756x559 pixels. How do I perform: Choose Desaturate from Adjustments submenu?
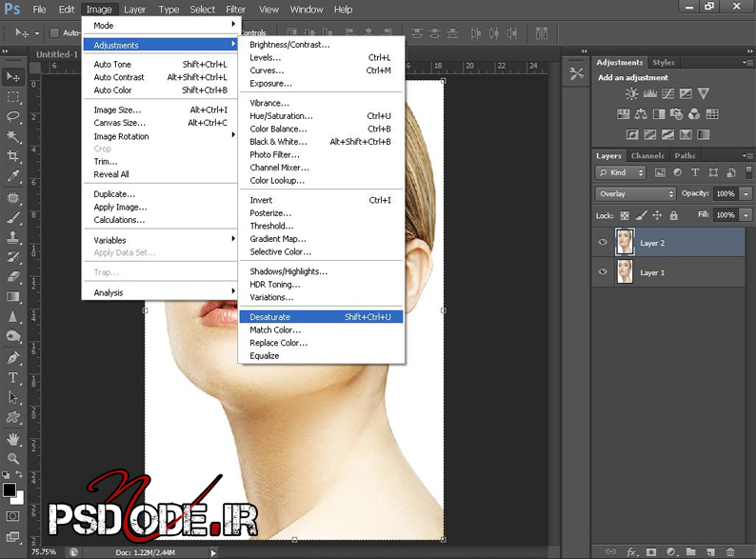point(321,317)
